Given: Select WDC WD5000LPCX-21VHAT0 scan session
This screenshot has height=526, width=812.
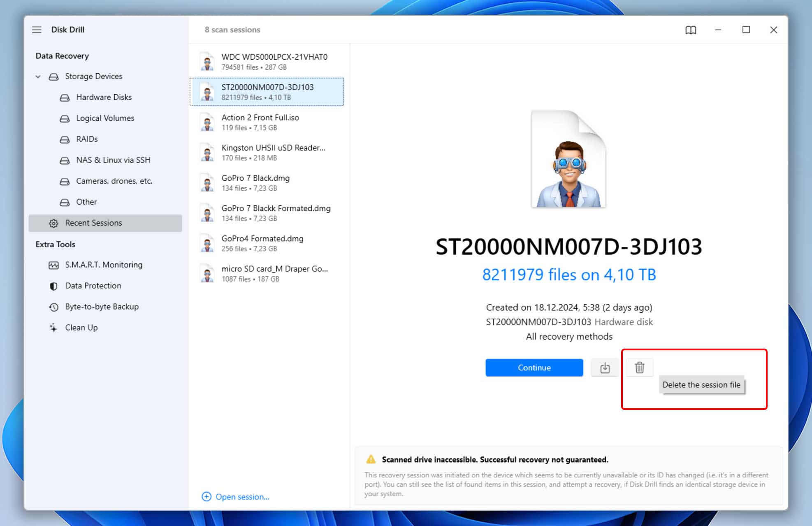Looking at the screenshot, I should (x=267, y=62).
